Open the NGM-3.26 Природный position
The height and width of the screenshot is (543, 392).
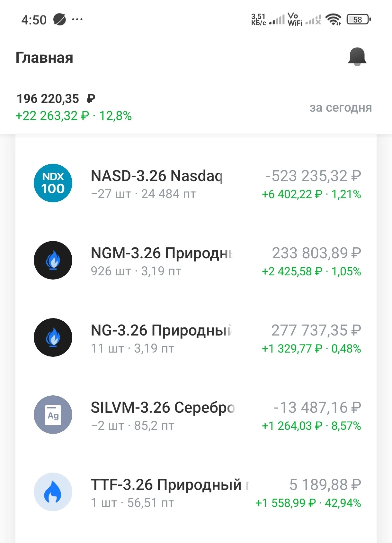pos(196,261)
